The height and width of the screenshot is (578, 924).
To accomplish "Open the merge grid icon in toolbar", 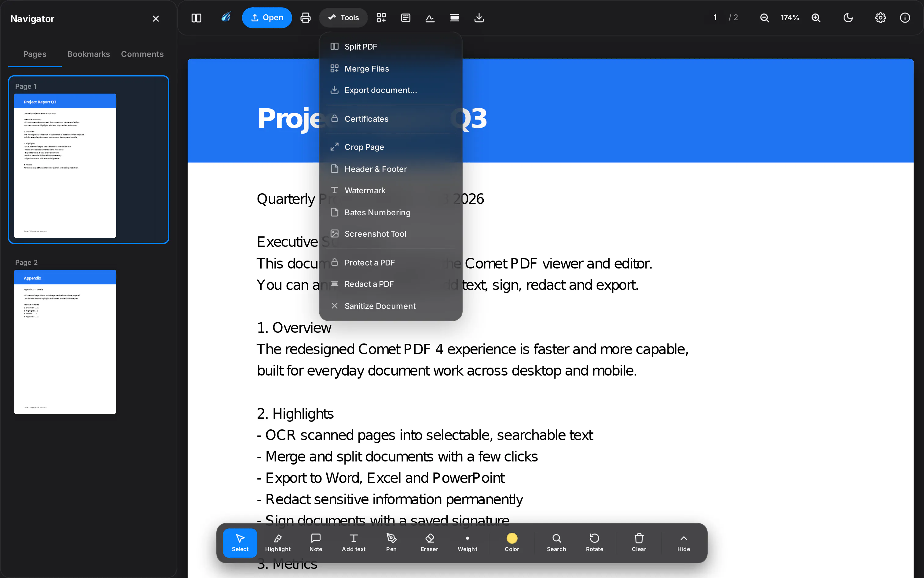I will pyautogui.click(x=381, y=18).
